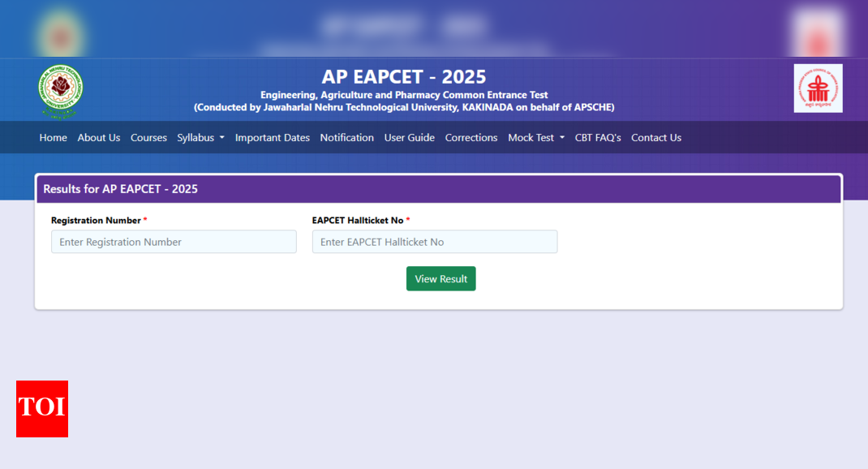868x469 pixels.
Task: Go to Contact Us
Action: click(x=655, y=138)
